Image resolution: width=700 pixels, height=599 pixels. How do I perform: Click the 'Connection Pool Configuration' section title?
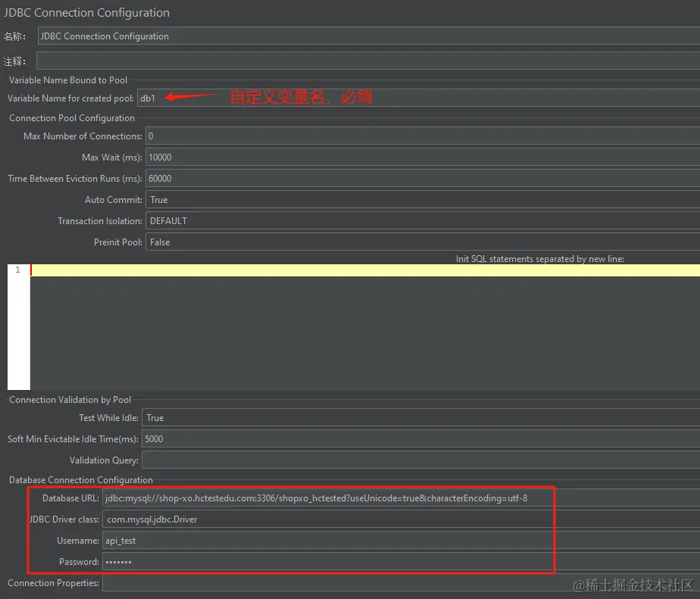(x=72, y=118)
